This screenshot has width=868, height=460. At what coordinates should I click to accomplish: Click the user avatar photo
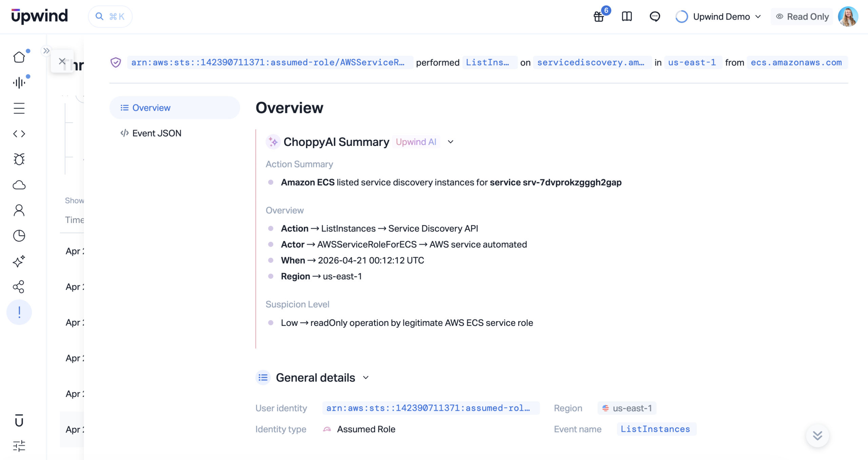[848, 16]
